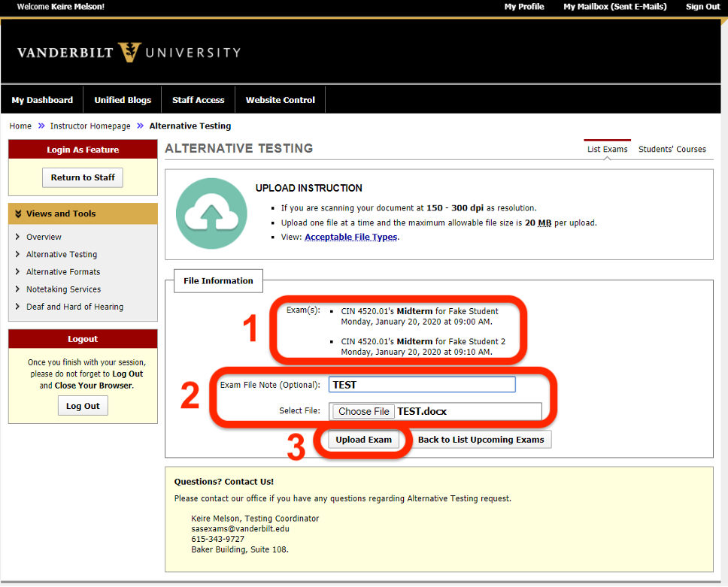Viewport: 728px width, 587px height.
Task: Switch to the Students' Courses tab
Action: click(672, 149)
